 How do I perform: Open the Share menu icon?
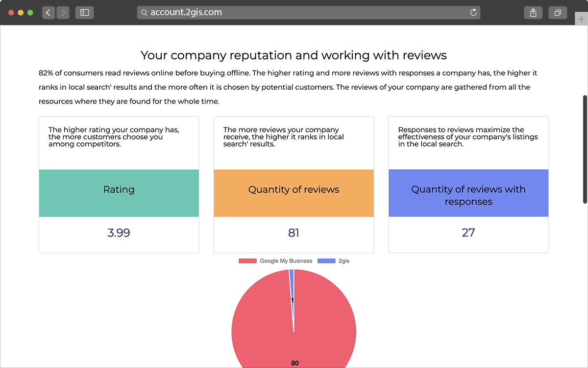tap(533, 13)
